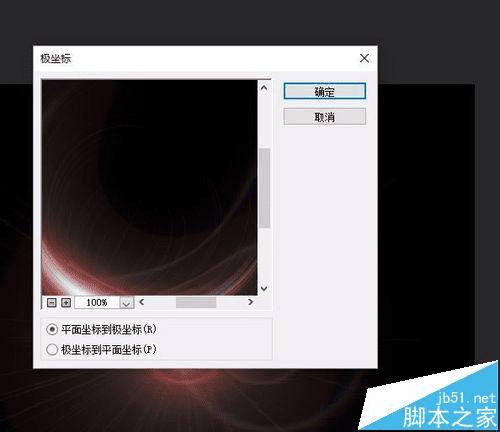
Task: Click the vertical preview scrollbar thumb
Action: click(x=264, y=188)
